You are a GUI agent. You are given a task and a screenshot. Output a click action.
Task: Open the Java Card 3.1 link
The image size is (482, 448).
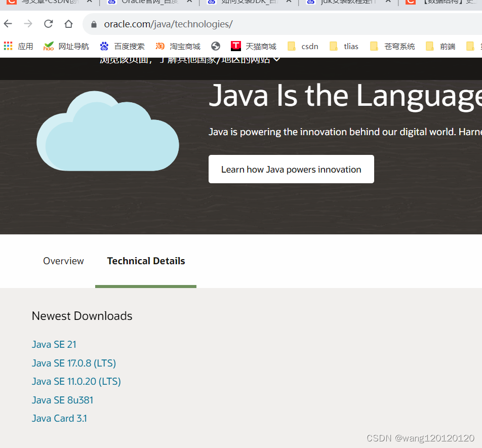59,418
